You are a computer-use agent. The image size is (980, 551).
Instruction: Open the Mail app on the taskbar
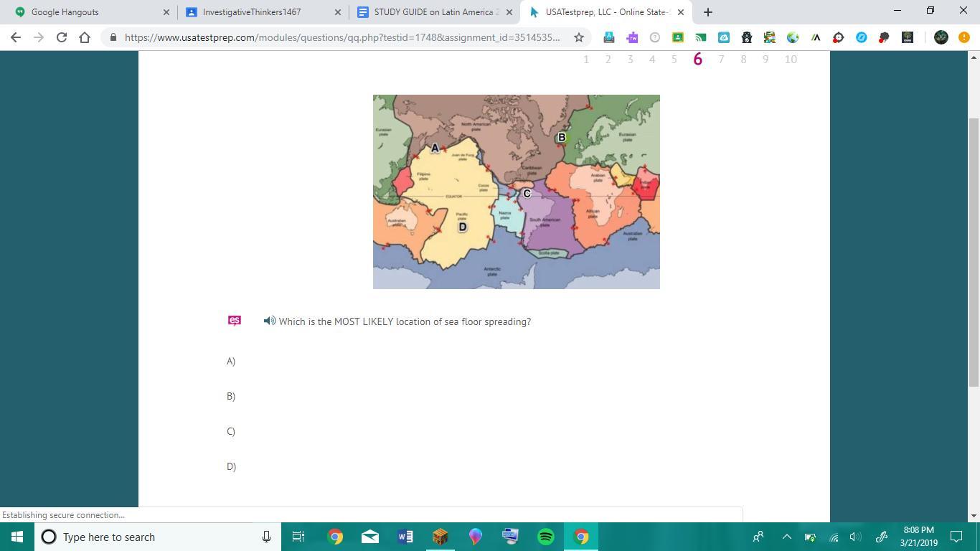pos(369,537)
